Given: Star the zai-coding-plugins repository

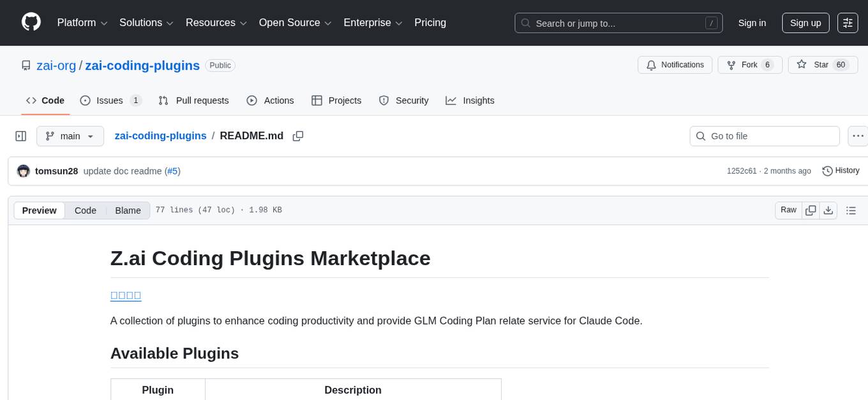Looking at the screenshot, I should [823, 65].
